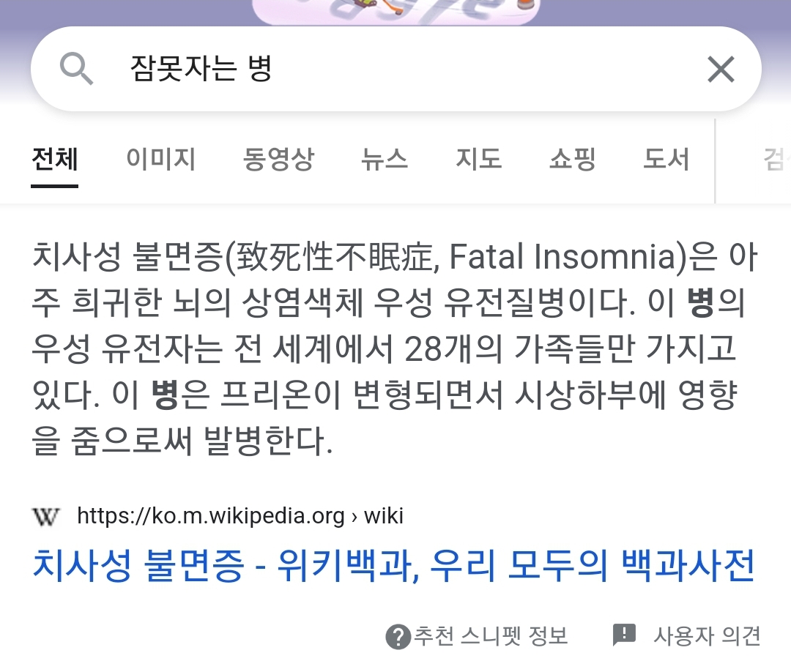Click the search field text 잠못자는 병
Viewport: 791px width, 672px height.
(201, 69)
